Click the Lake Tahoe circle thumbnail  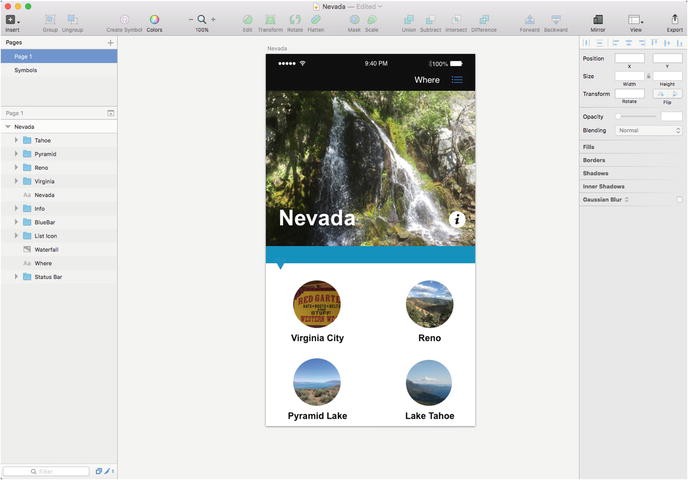tap(429, 383)
